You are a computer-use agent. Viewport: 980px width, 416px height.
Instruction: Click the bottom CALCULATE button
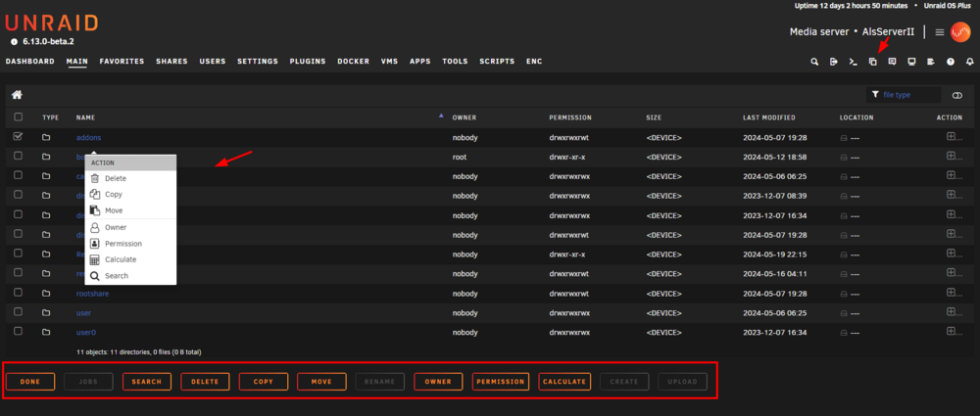[x=565, y=382]
